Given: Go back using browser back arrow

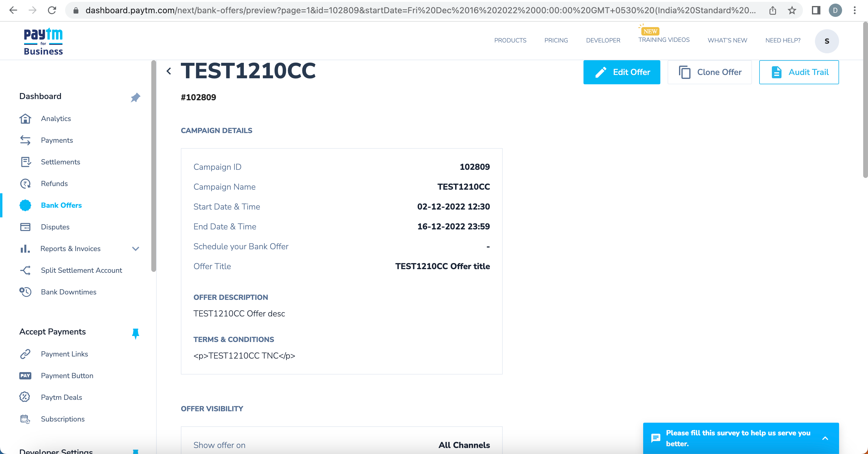Looking at the screenshot, I should (13, 11).
